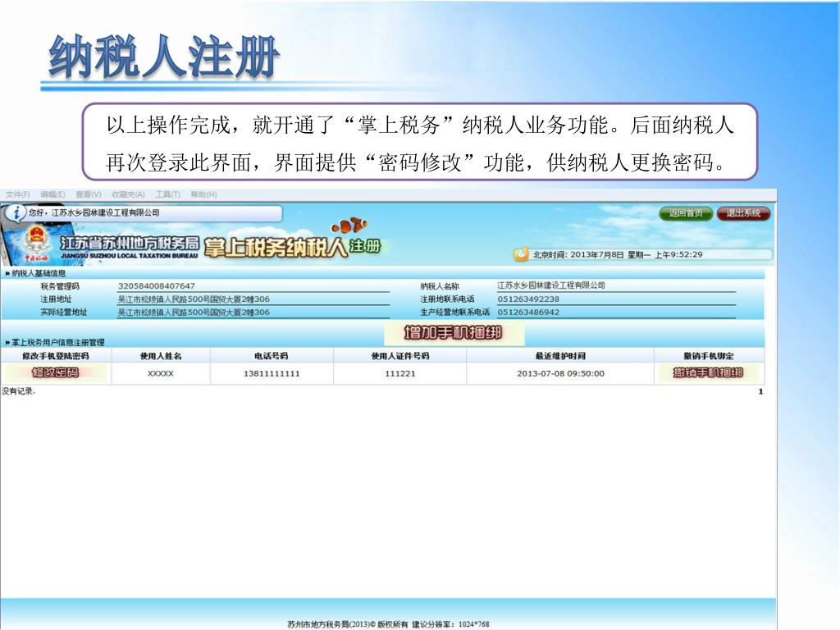
Task: Open the 工具(T) menu
Action: (167, 194)
